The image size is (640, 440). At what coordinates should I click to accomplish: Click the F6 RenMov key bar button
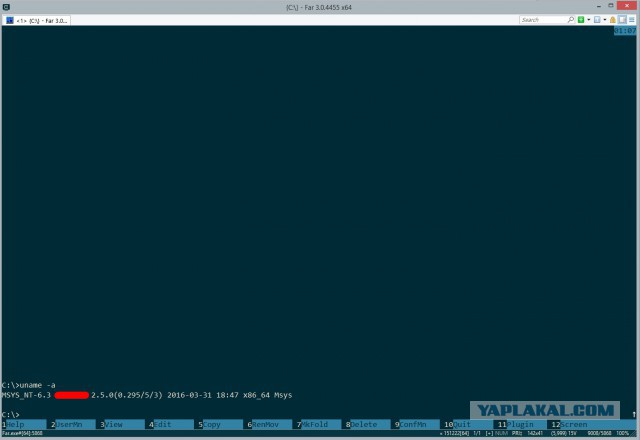270,424
